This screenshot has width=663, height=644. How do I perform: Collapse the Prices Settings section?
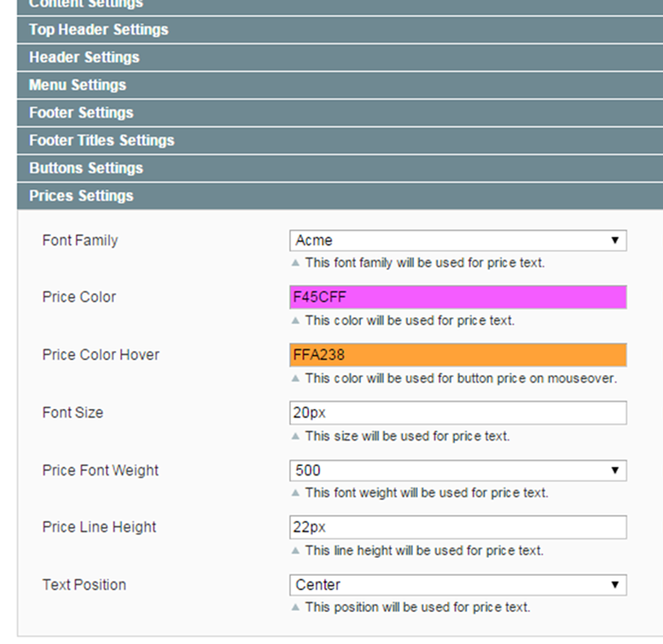(x=340, y=196)
